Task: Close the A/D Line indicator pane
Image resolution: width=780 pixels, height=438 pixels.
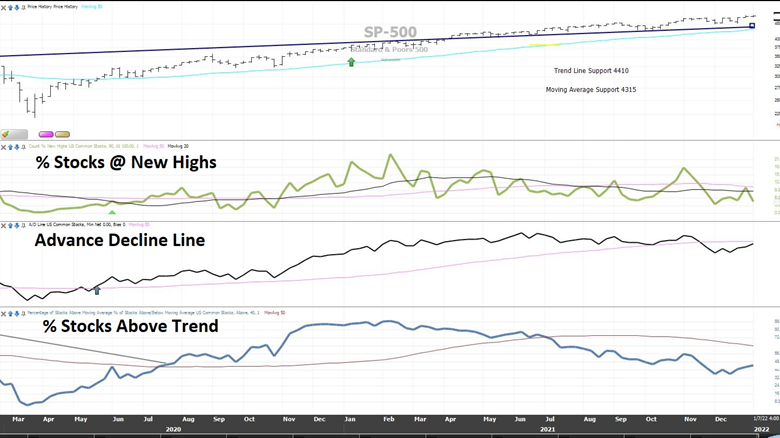Action: click(x=5, y=224)
